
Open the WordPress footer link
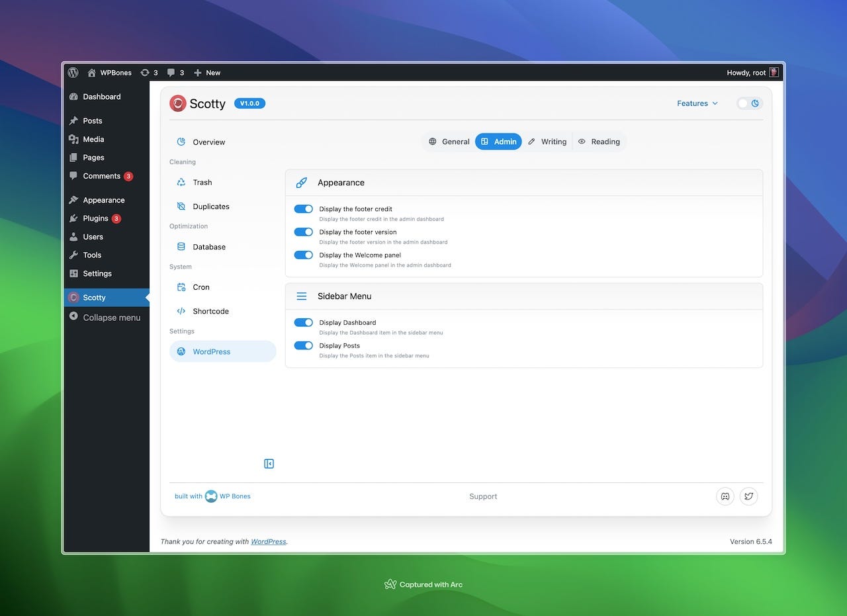269,541
